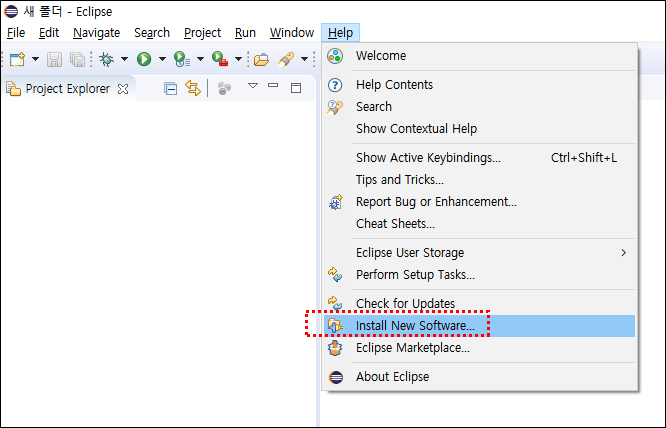Select Cheat Sheets...
Viewport: 666px width, 428px height.
[x=480, y=224]
